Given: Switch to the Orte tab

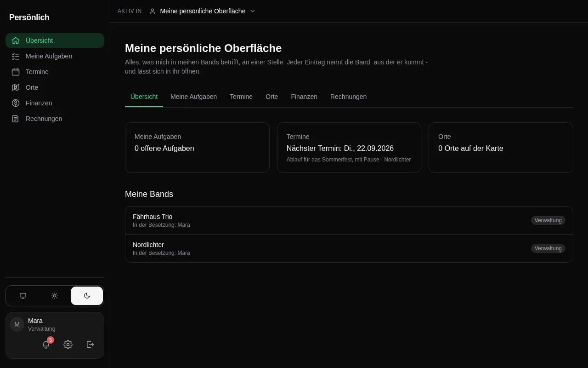Looking at the screenshot, I should [x=271, y=97].
